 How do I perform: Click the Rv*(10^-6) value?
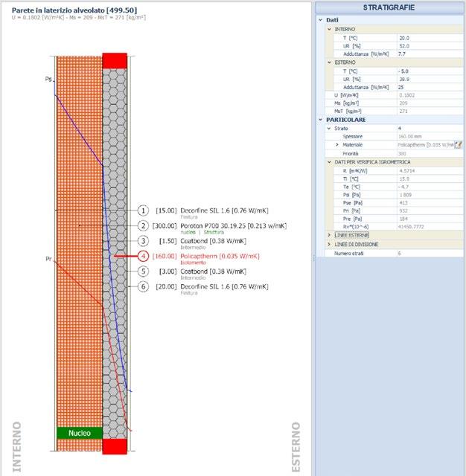point(430,227)
